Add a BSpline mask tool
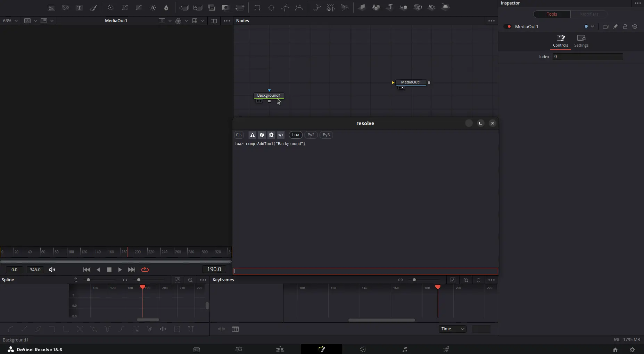 pos(299,7)
